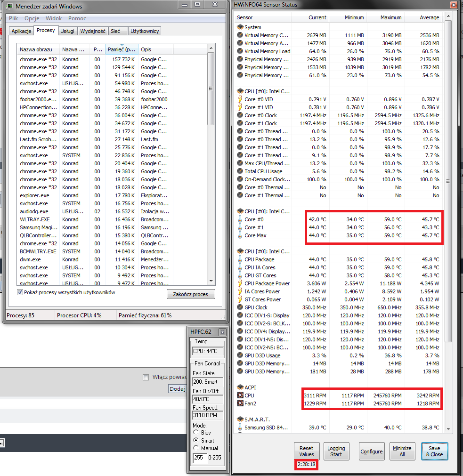Click the process list scroll-up arrow
463x476 pixels.
point(211,48)
